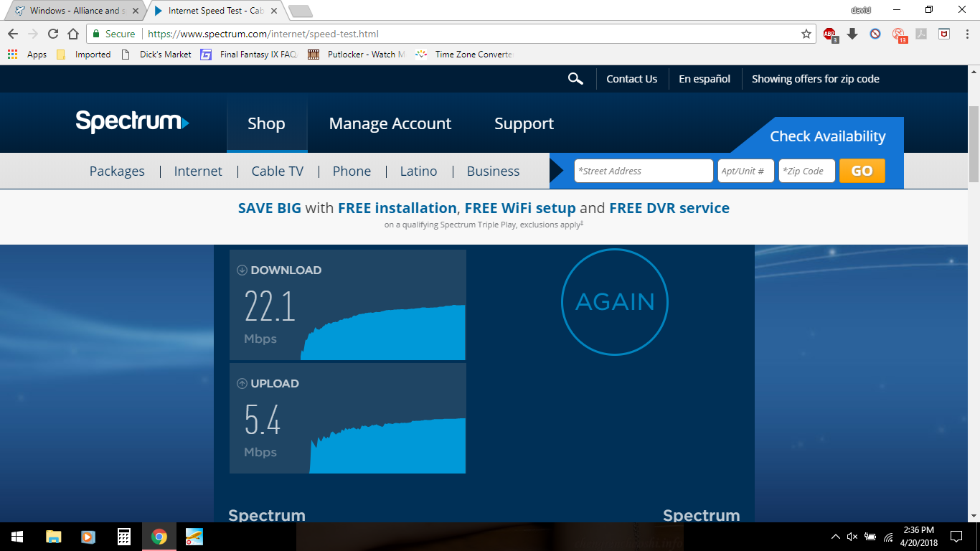980x551 pixels.
Task: Click the Spectrum logo
Action: 132,121
